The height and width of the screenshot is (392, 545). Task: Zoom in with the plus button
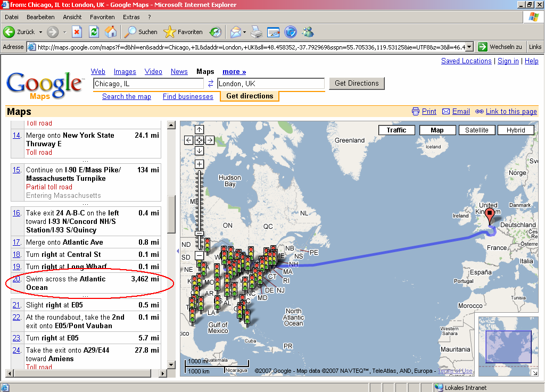tap(199, 164)
